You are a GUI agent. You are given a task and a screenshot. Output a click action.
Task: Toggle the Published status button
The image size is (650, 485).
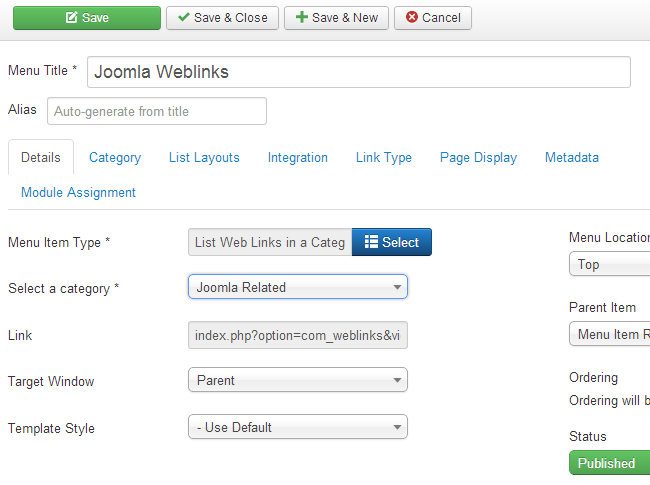point(608,463)
